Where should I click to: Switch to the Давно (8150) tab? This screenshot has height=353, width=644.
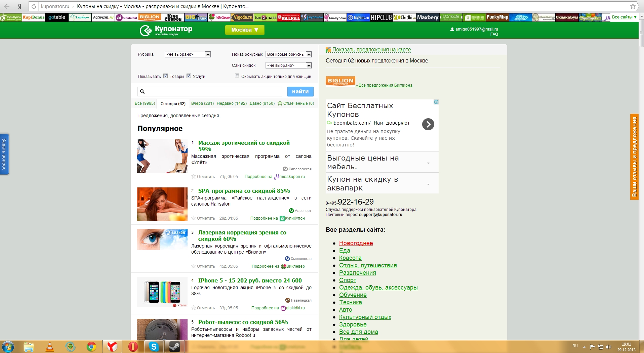pyautogui.click(x=262, y=103)
